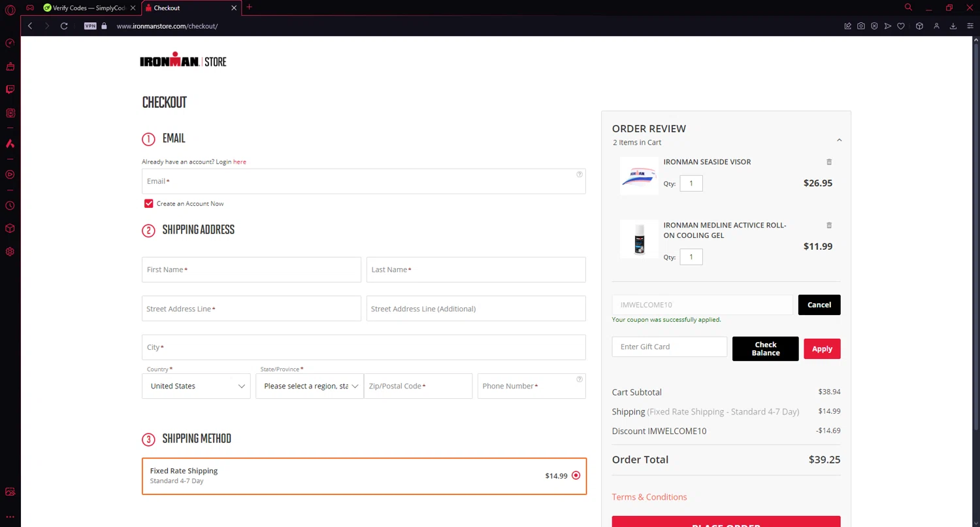980x527 pixels.
Task: Click the IRONMAN Store logo
Action: tap(183, 60)
